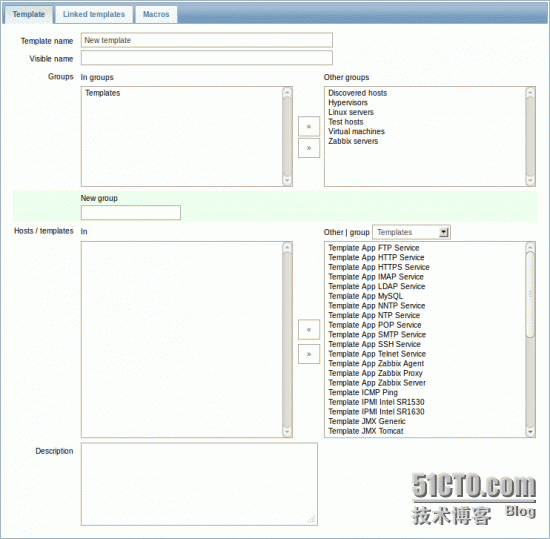Select Template ICMP Ping
This screenshot has height=539, width=550.
(363, 392)
